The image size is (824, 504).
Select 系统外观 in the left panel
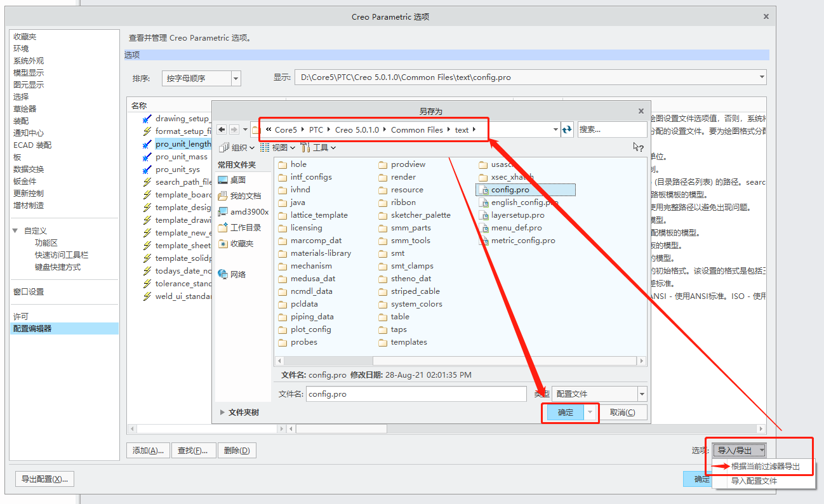pos(29,61)
